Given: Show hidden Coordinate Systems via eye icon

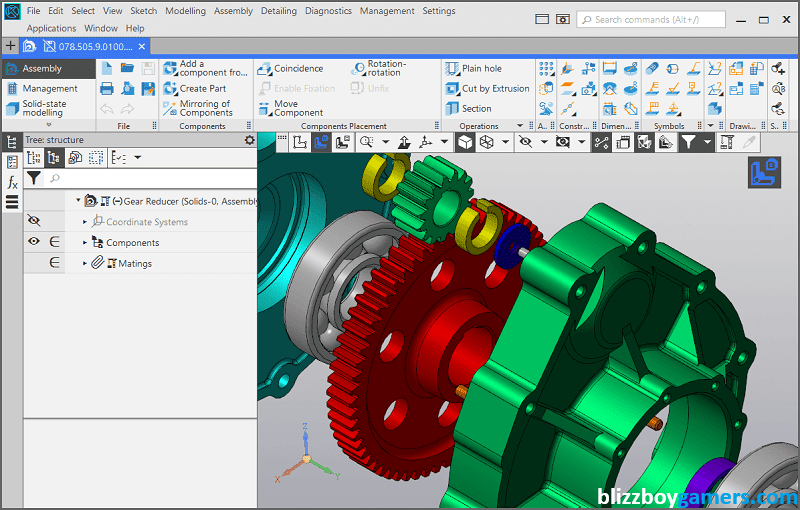Looking at the screenshot, I should pyautogui.click(x=34, y=221).
